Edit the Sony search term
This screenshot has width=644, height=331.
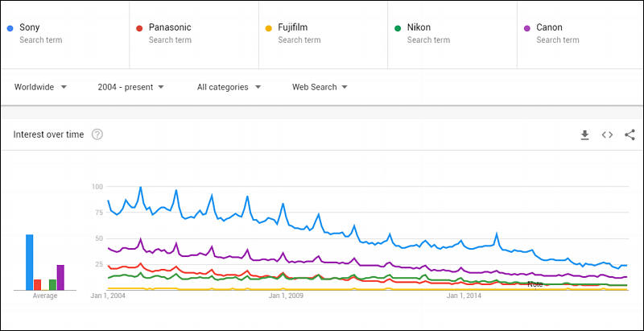[x=65, y=35]
